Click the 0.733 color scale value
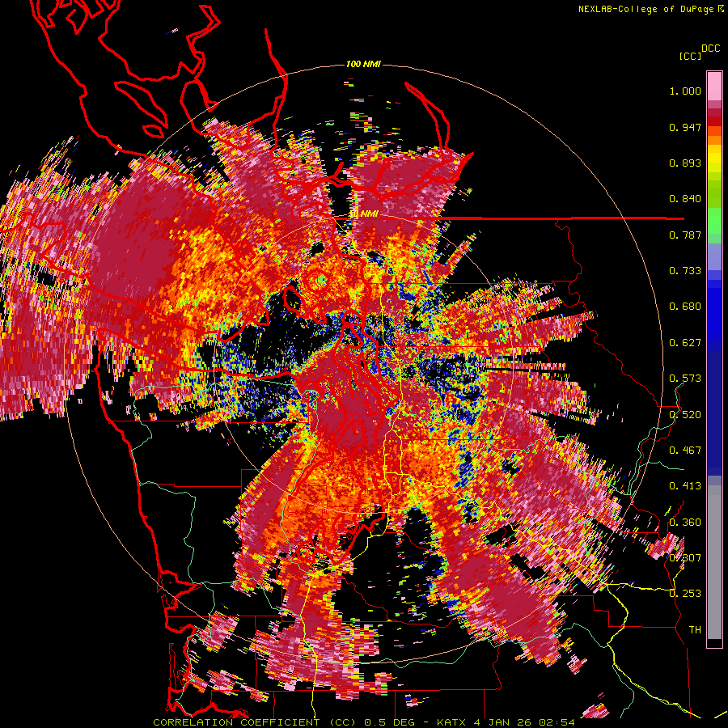 click(685, 271)
